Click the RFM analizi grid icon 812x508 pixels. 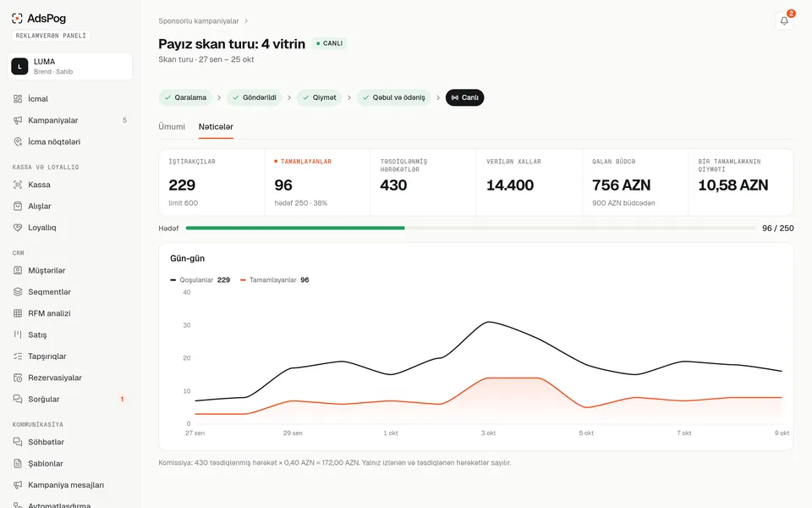point(18,313)
